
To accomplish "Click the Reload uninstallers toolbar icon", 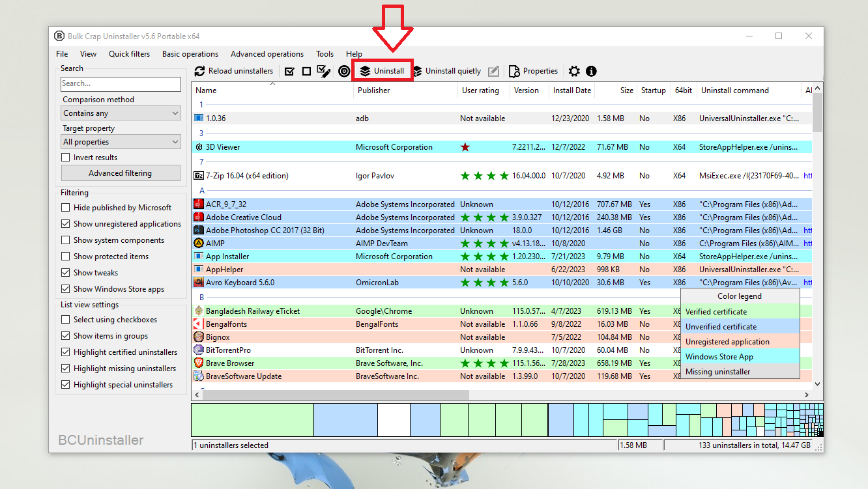I will 200,71.
